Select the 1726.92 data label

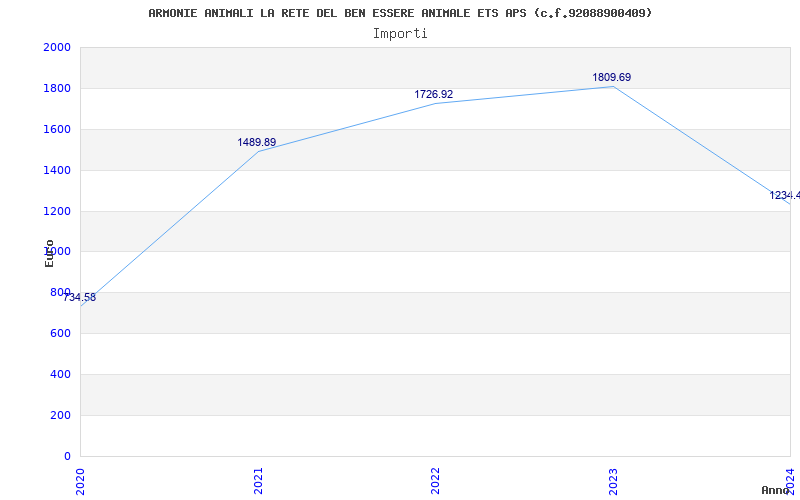[x=434, y=94]
